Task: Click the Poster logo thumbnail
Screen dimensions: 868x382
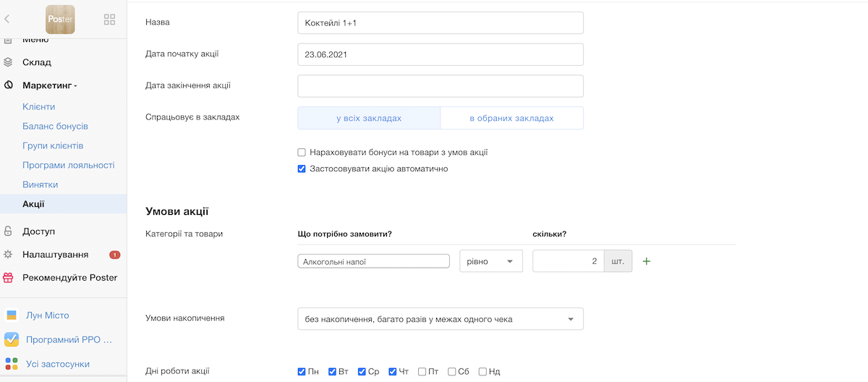Action: [60, 20]
